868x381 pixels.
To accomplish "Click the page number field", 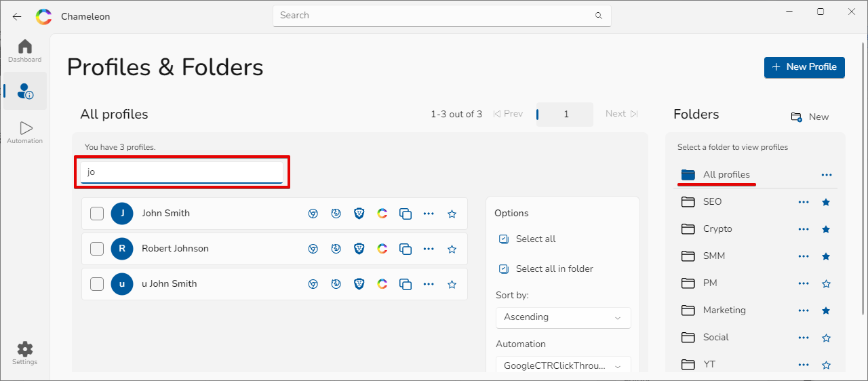I will [x=566, y=114].
